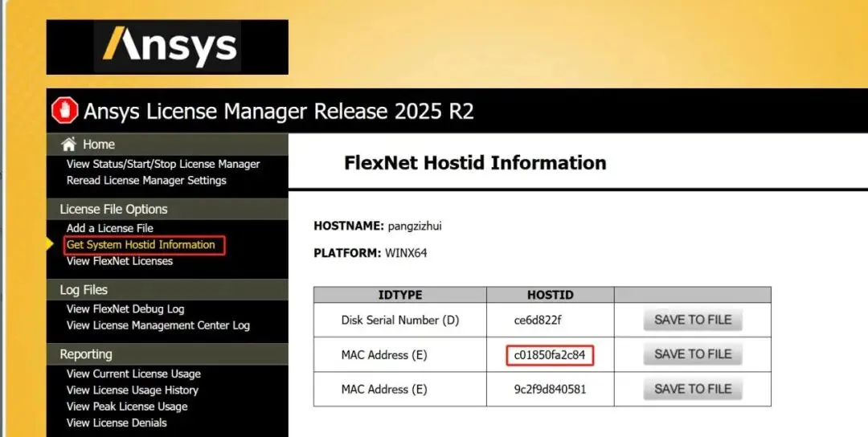Screen dimensions: 868x437
Task: Click the Ansys logo banner
Action: coord(167,47)
